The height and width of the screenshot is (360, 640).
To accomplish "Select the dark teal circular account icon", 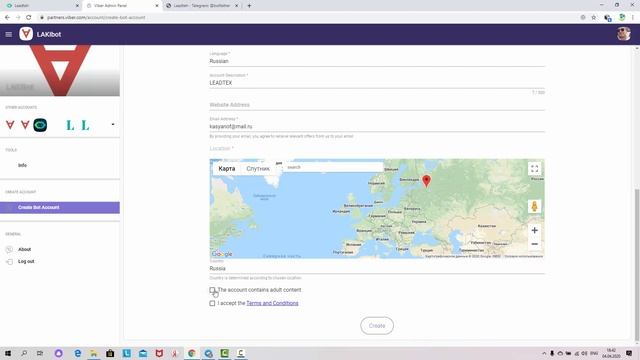I will 40,125.
